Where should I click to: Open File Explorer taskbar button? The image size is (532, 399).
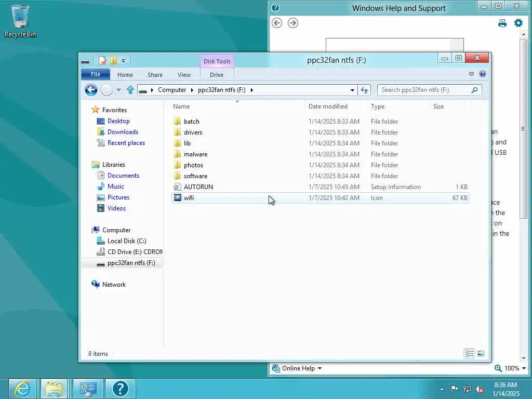pyautogui.click(x=54, y=389)
